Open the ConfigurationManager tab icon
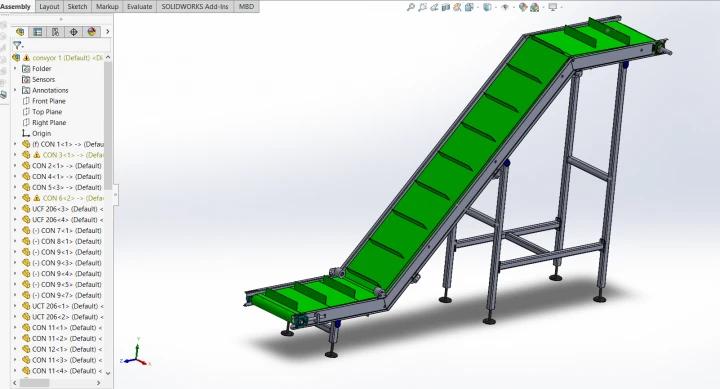This screenshot has width=720, height=389. point(55,32)
